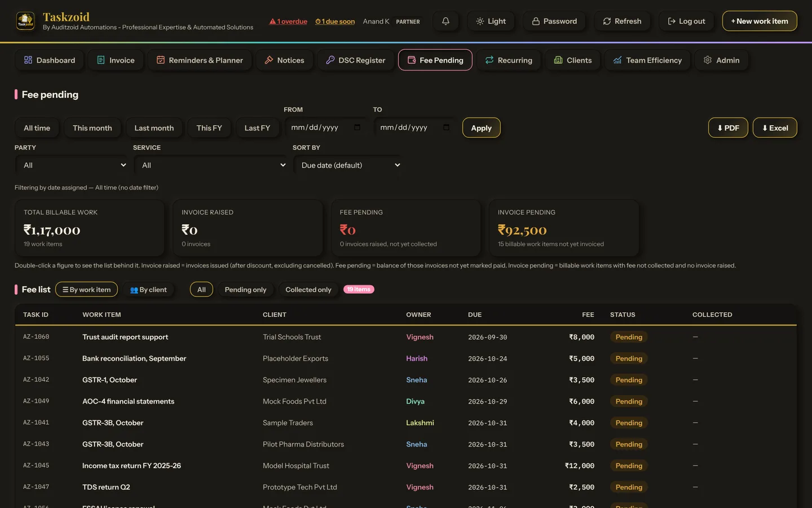Export fee list as PDF
This screenshot has width=812, height=508.
pyautogui.click(x=728, y=128)
